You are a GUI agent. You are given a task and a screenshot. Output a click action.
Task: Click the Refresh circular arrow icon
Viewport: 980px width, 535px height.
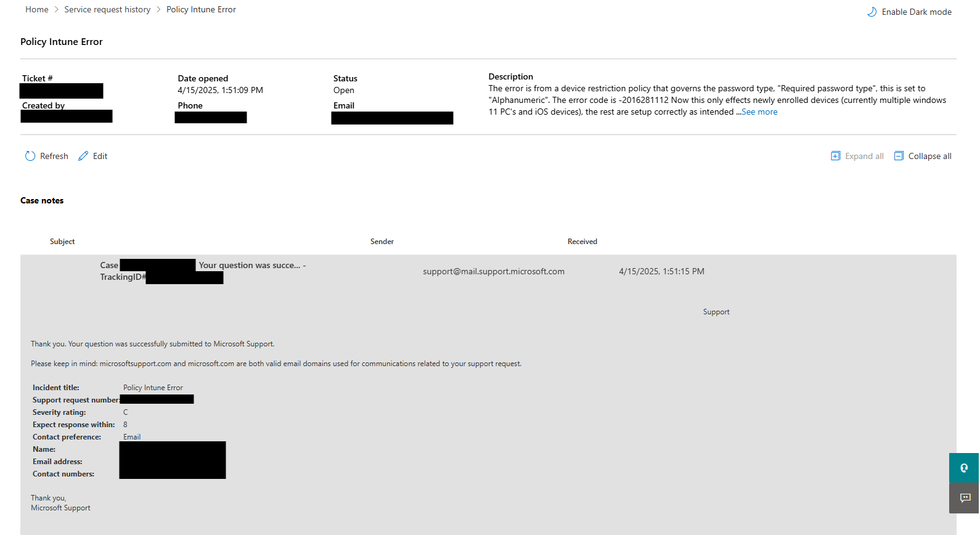point(30,156)
